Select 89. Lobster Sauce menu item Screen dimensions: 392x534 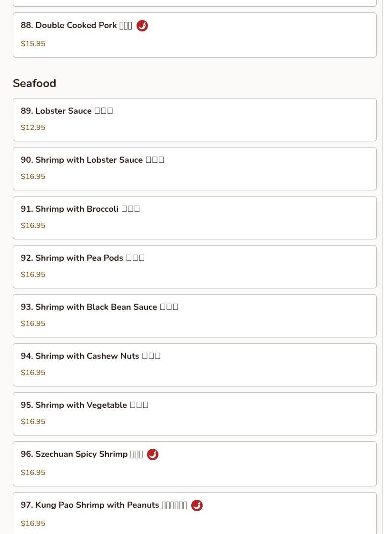[x=195, y=119]
